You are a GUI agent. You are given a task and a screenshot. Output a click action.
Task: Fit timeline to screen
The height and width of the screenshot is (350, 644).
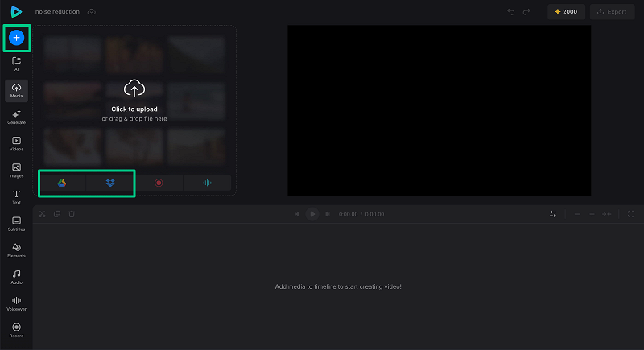coord(607,214)
